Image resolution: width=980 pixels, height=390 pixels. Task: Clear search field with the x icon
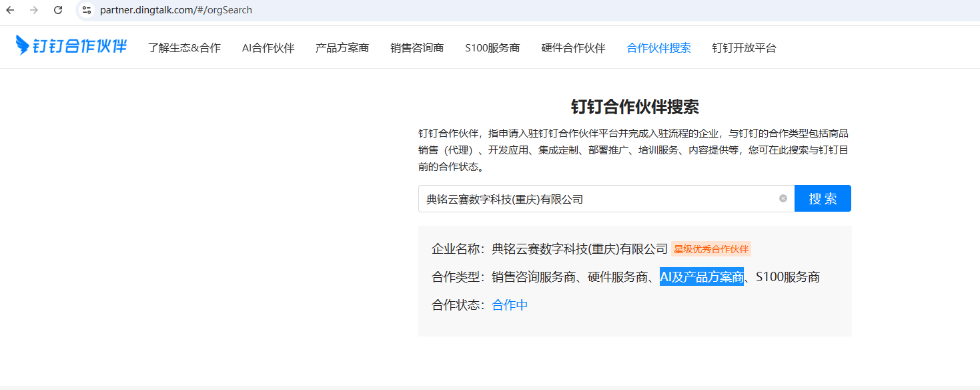coord(783,198)
